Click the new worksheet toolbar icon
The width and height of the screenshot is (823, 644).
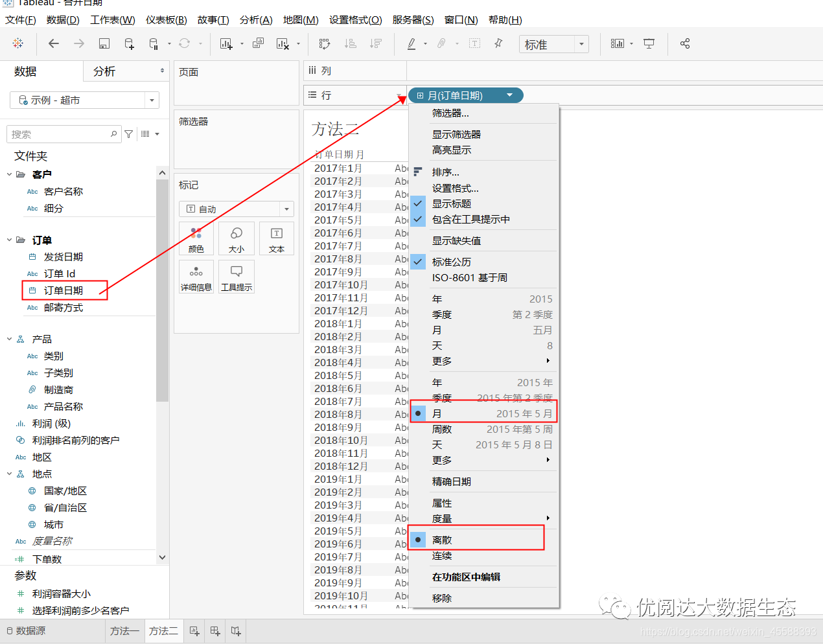226,43
